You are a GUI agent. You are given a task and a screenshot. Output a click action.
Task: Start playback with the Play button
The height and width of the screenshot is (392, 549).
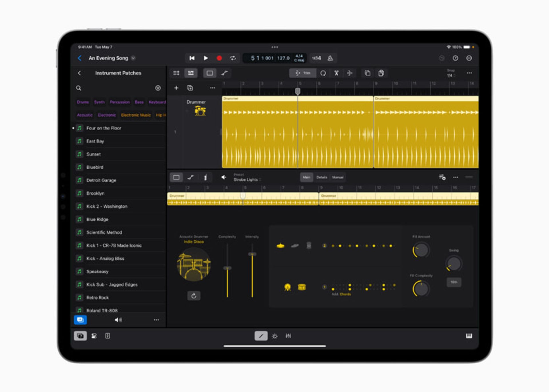[x=206, y=58]
